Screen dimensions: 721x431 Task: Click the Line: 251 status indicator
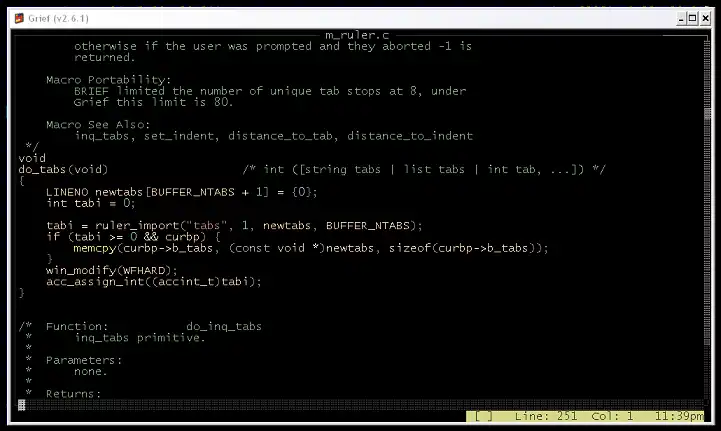pyautogui.click(x=545, y=416)
